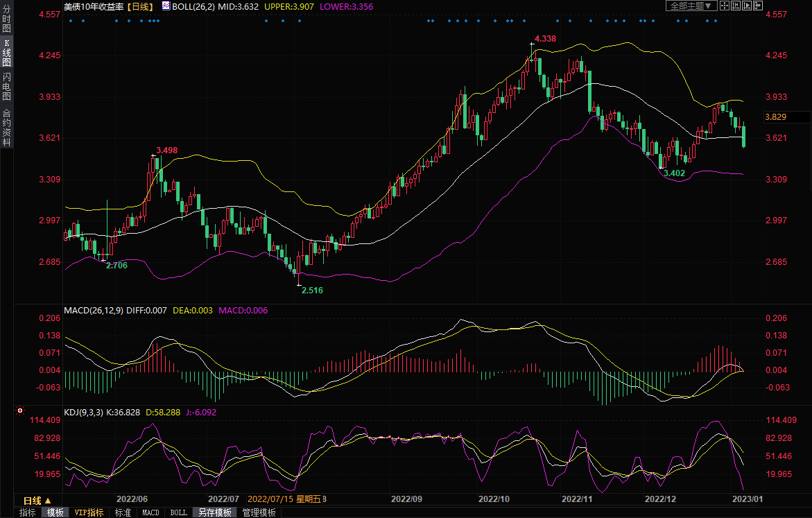Image resolution: width=812 pixels, height=518 pixels.
Task: Expand the 日线 period selector
Action: pyautogui.click(x=37, y=501)
